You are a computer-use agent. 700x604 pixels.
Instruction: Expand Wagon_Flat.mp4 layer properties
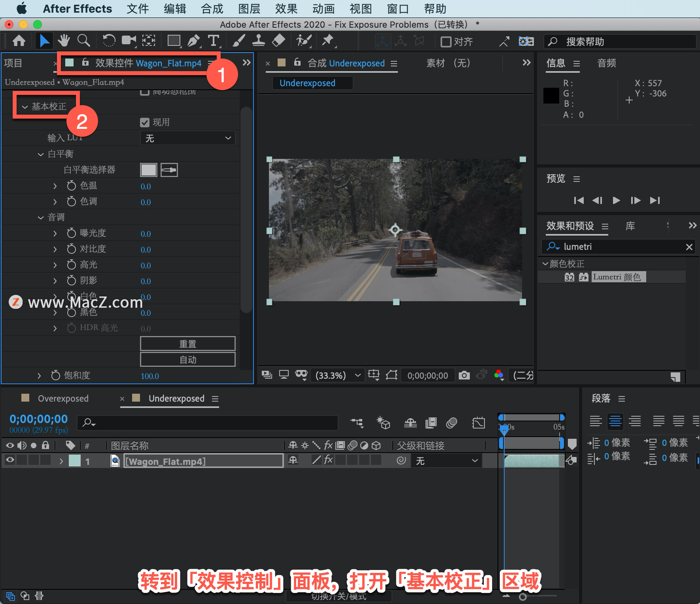(61, 461)
